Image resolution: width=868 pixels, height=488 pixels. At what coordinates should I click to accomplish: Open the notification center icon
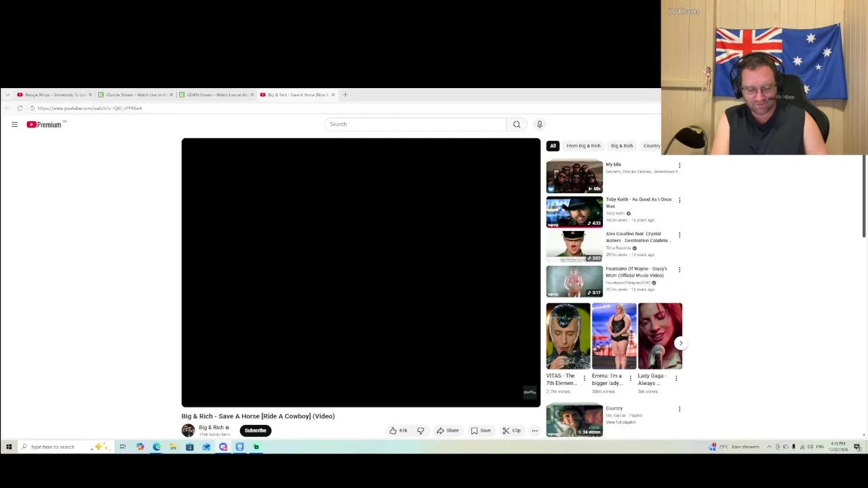pyautogui.click(x=857, y=447)
